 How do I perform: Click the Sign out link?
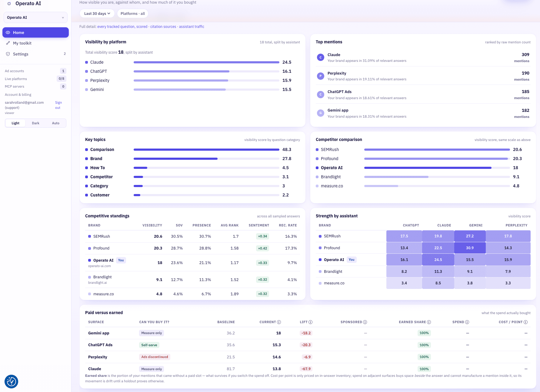(58, 105)
